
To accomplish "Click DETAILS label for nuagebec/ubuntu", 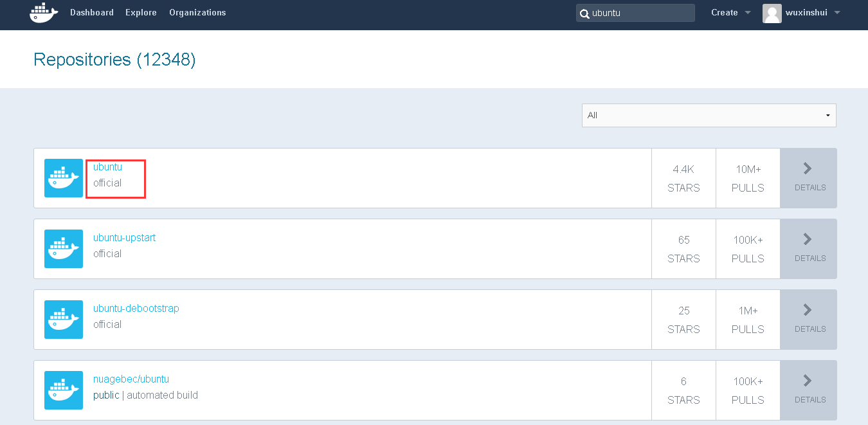I will coord(810,400).
